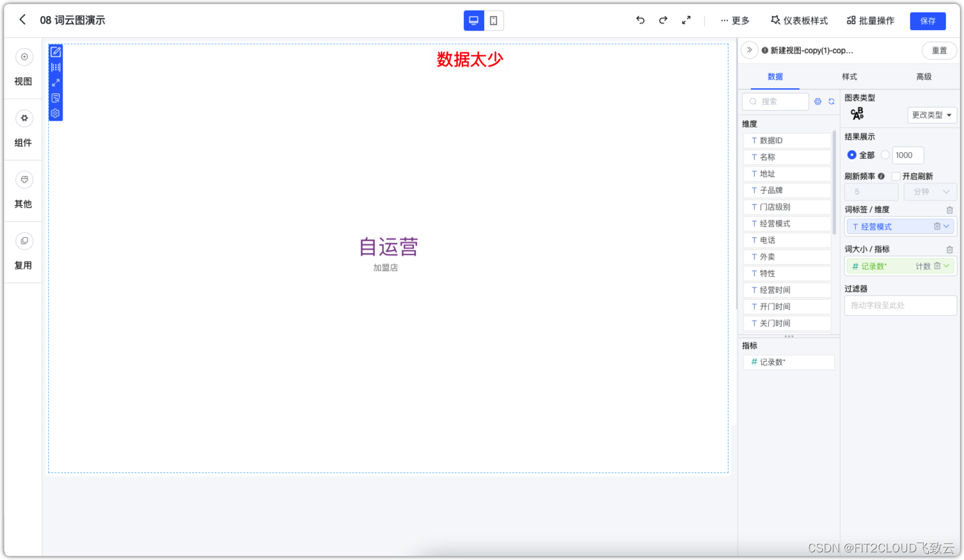Open the 更多 menu
Viewport: 964px width, 560px height.
735,20
